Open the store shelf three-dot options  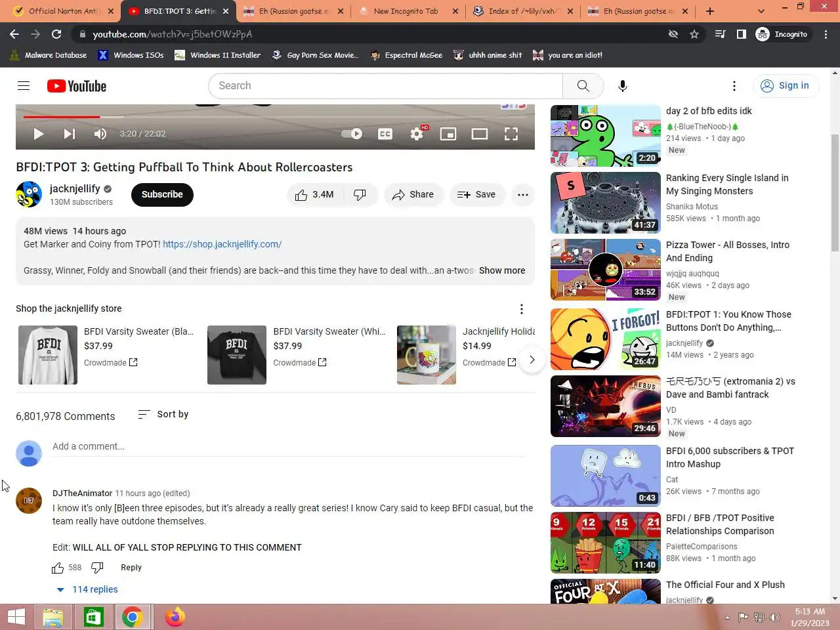(x=522, y=309)
